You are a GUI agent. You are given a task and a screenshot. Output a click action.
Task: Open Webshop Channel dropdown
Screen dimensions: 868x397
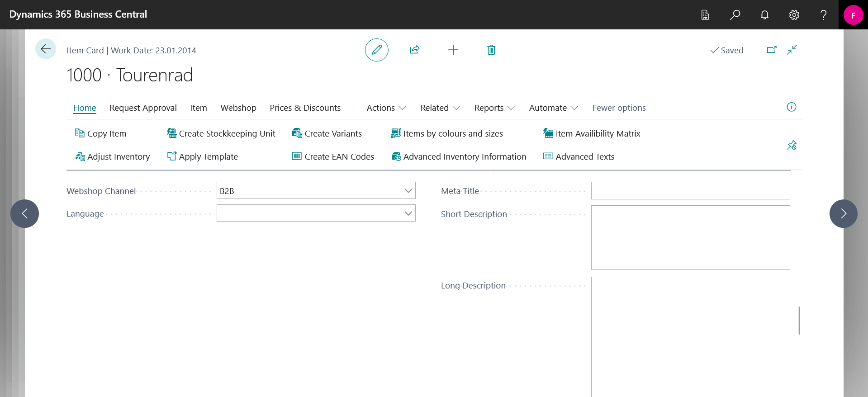[x=408, y=191]
